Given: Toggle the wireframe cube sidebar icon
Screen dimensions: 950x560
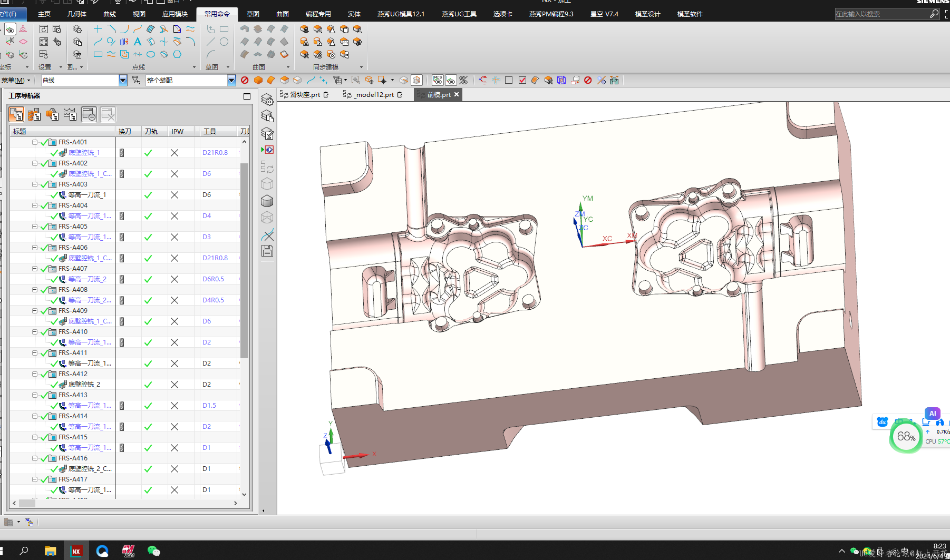Looking at the screenshot, I should 267,218.
